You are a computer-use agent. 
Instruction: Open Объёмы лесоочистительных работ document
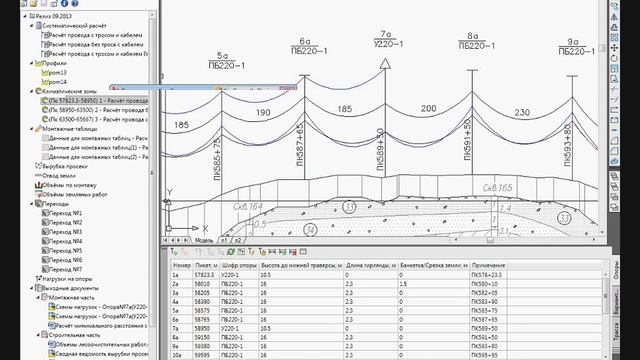click(98, 344)
